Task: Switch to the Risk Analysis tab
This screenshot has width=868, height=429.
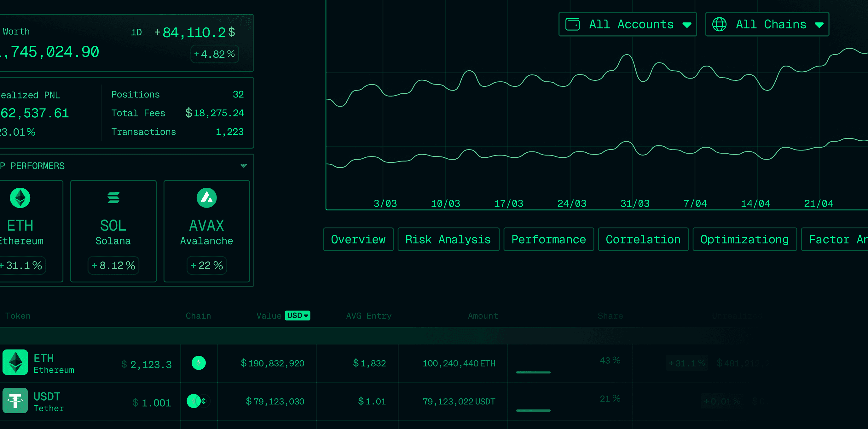Action: pyautogui.click(x=448, y=239)
